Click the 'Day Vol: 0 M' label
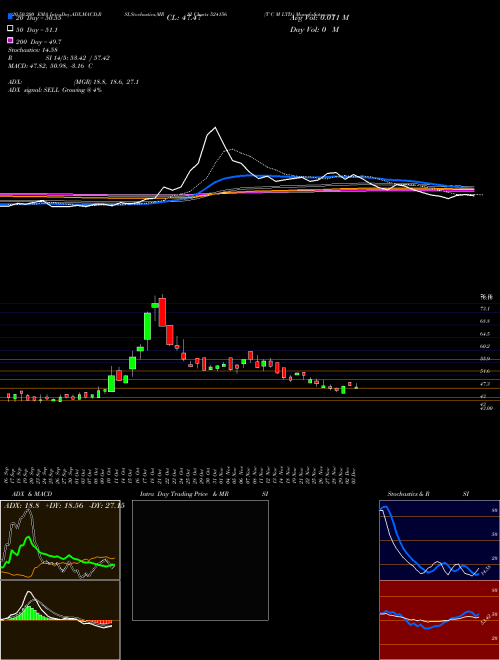Screen dimensions: 500x660 click(x=314, y=29)
